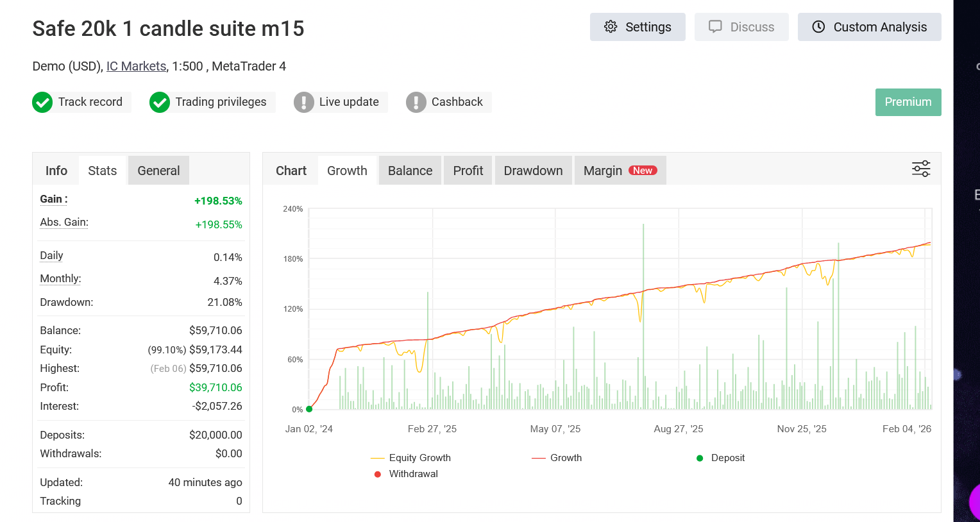Click the green Trading privileges checkmark icon

(160, 102)
